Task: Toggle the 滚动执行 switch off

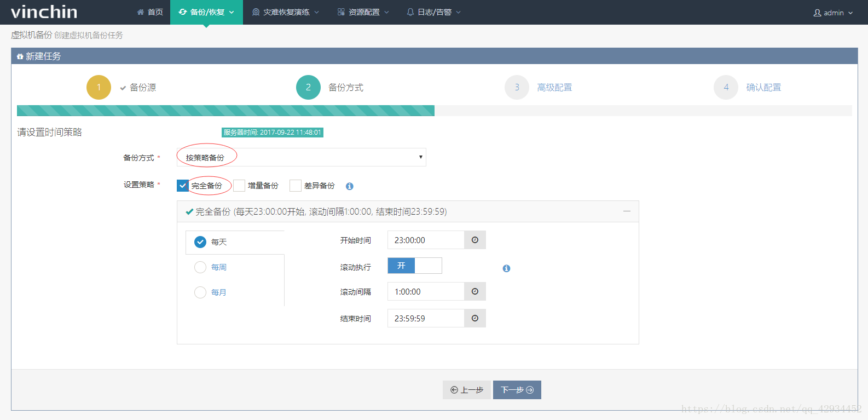Action: tap(414, 266)
